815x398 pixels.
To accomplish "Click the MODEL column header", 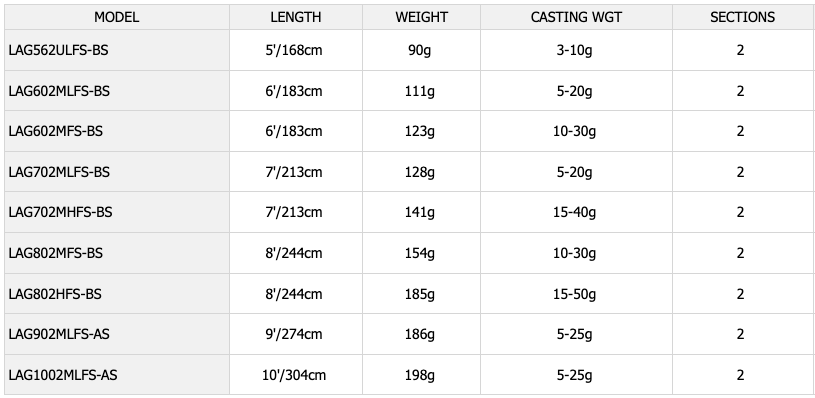I will (x=117, y=17).
